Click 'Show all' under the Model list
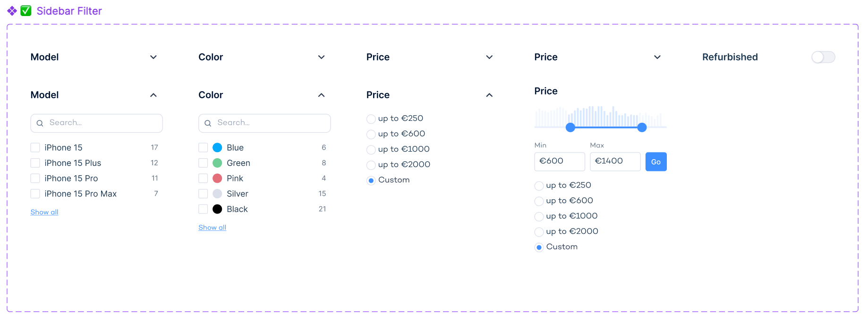868x323 pixels. click(x=44, y=212)
